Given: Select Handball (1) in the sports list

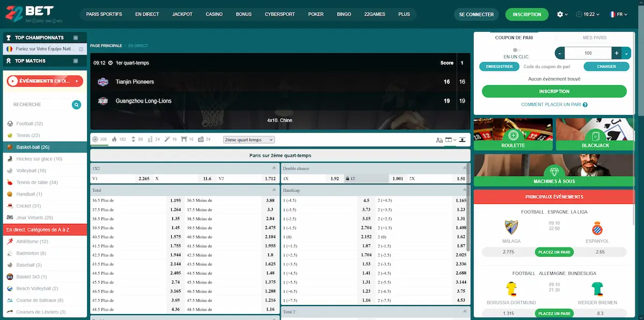Looking at the screenshot, I should tap(45, 194).
